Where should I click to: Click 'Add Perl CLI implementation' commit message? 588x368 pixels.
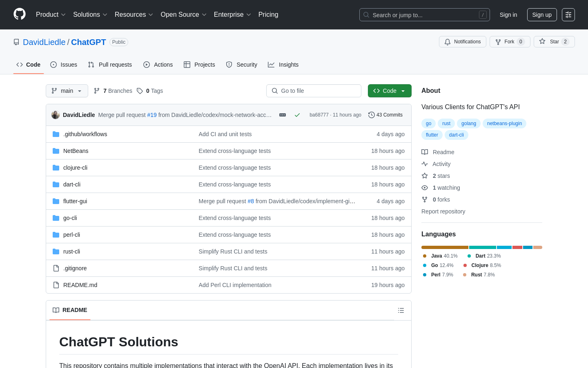(235, 285)
